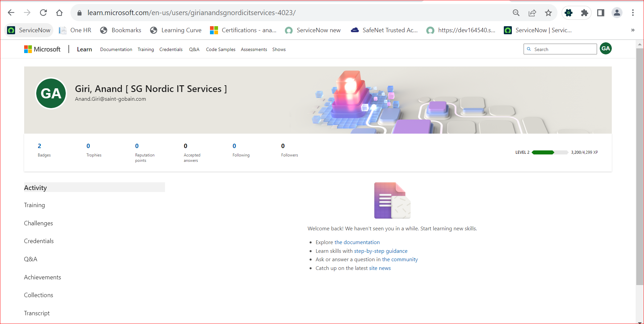
Task: Open the Documentation menu
Action: point(116,49)
